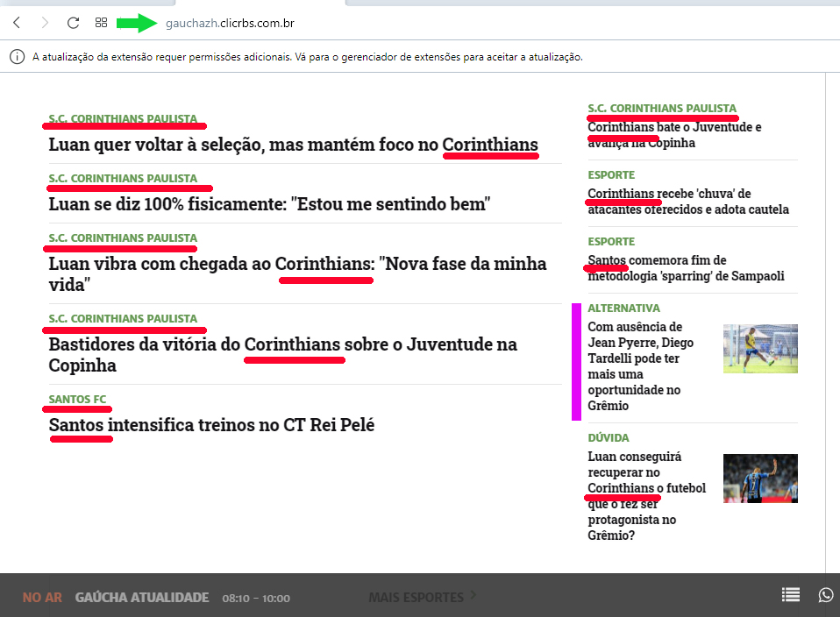Open headline 'Santos intensifica treinos no CT Rei Pelé'

tap(211, 425)
